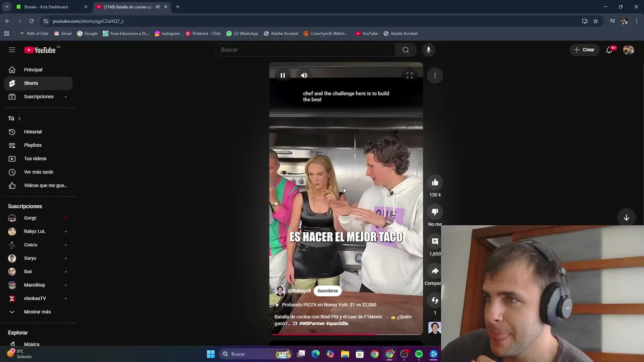Expand the Tú section chevron
This screenshot has height=362, width=644.
pos(19,119)
